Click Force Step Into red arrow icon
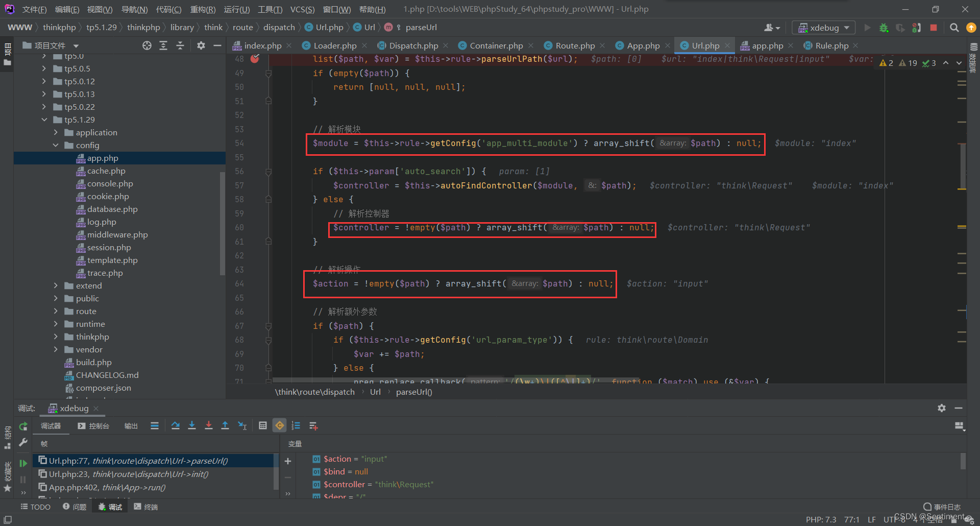Image resolution: width=980 pixels, height=526 pixels. [x=209, y=425]
